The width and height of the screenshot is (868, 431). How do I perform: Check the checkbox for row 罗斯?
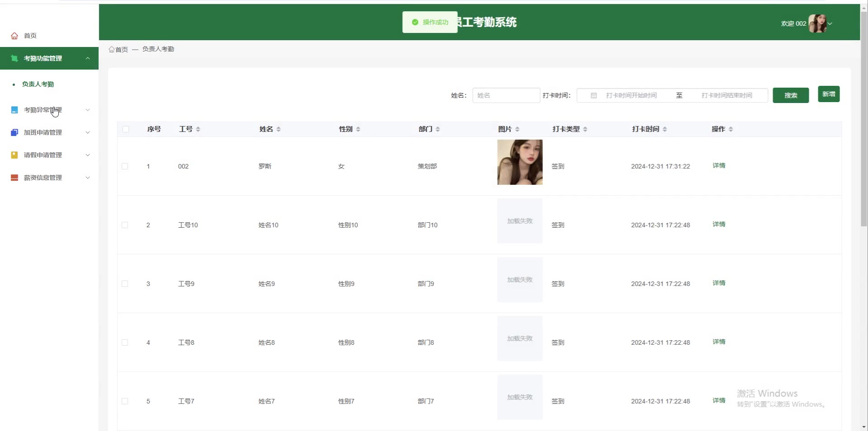[x=125, y=166]
